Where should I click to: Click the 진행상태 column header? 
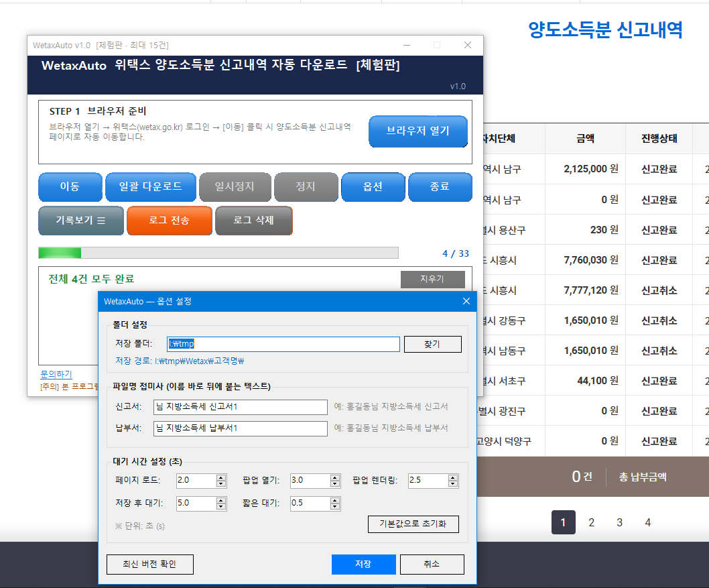pos(659,139)
